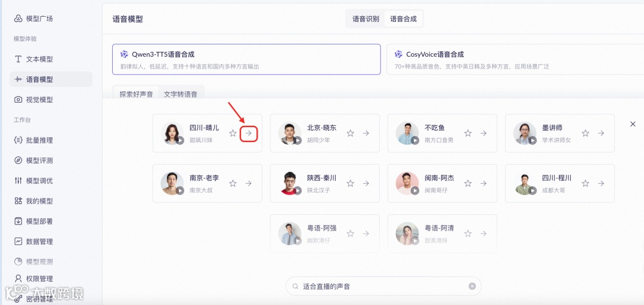Viewport: 644px width, 305px height.
Task: Click the arrow on 陕西-秦川 card
Action: tap(366, 183)
